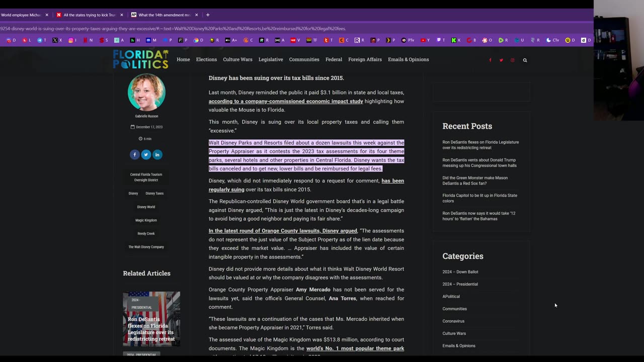Viewport: 644px width, 362px height.
Task: Click Gabrielle Russon's author photo
Action: pyautogui.click(x=146, y=93)
